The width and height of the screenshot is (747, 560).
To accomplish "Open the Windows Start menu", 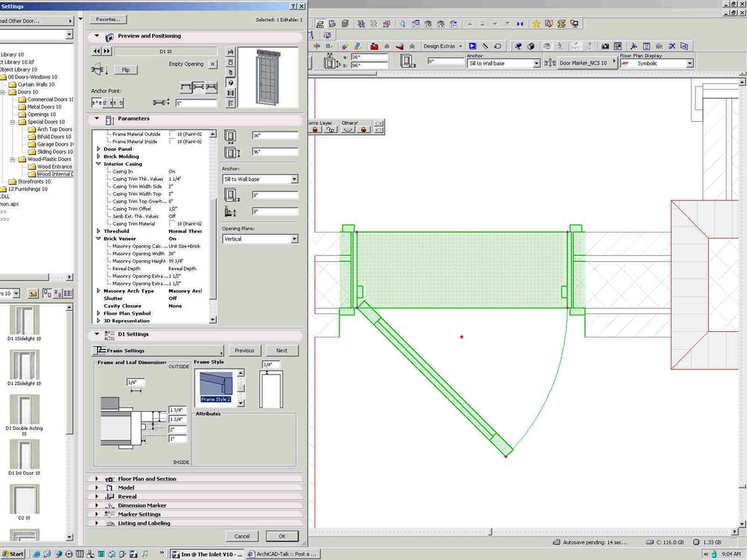I will (x=13, y=553).
